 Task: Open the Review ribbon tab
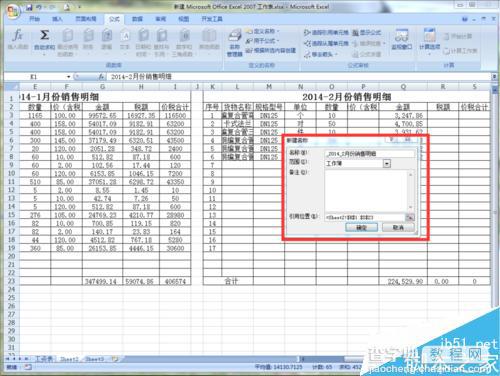pos(160,19)
